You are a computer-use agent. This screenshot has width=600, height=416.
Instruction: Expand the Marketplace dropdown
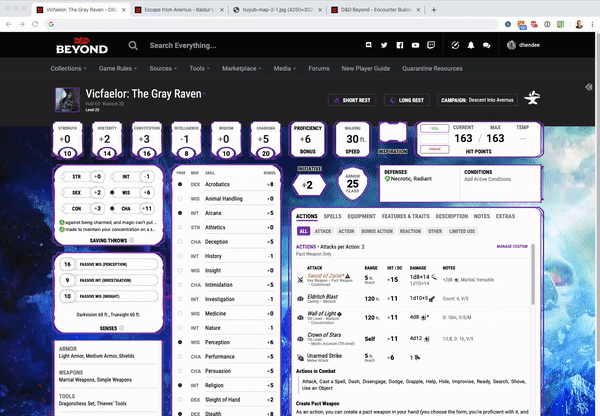241,69
